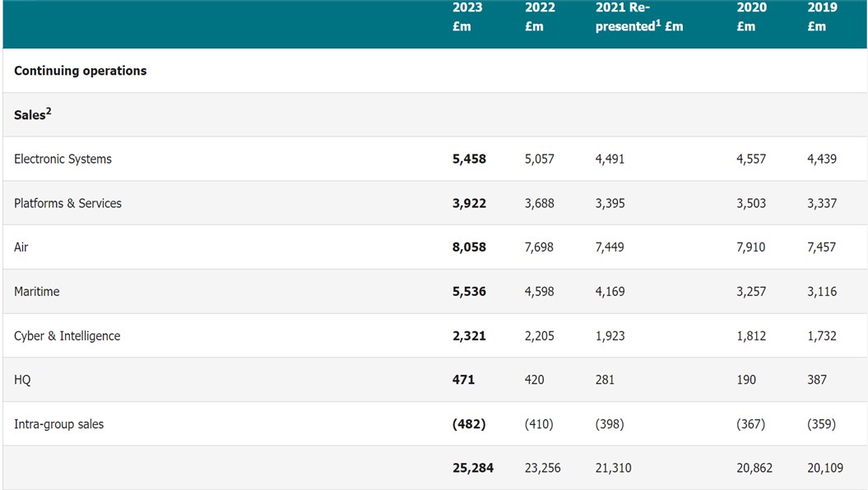Click the 2019 £m column header

pos(822,16)
